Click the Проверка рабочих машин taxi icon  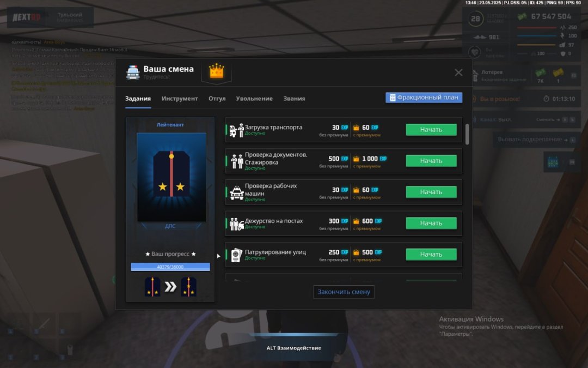(x=237, y=192)
